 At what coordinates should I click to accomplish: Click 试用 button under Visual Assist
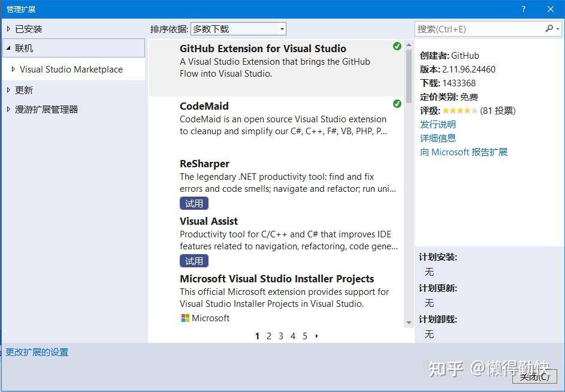(x=194, y=261)
